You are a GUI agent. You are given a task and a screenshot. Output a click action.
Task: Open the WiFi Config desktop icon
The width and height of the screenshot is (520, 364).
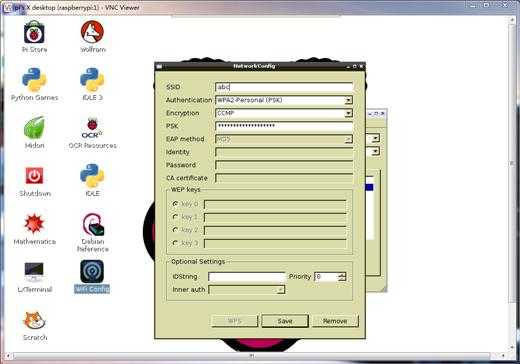[x=92, y=277]
